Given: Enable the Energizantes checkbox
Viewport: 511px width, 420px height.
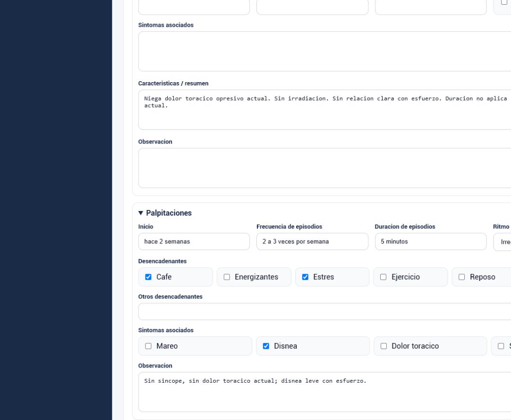Looking at the screenshot, I should click(227, 277).
